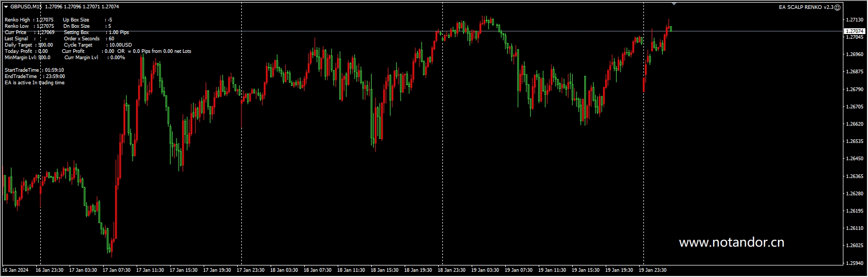Click the 17 Jan 03:30 time label
Viewport: 868px width, 277px height.
click(83, 270)
